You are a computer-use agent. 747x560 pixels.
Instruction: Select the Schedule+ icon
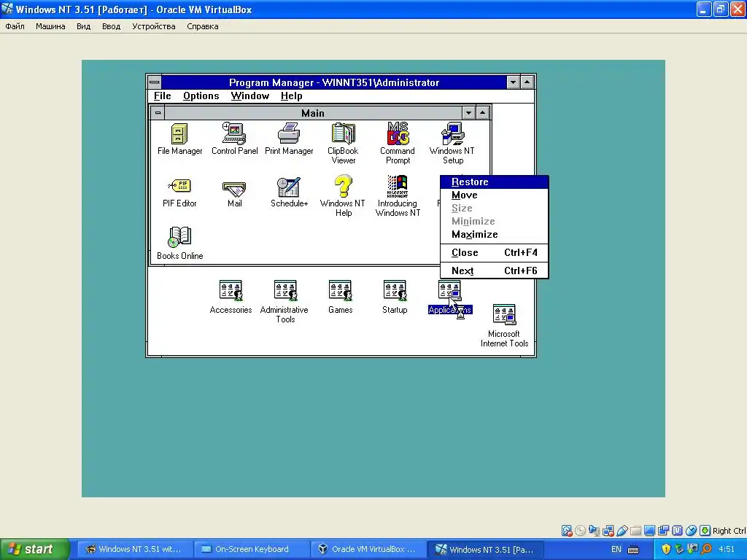tap(289, 187)
